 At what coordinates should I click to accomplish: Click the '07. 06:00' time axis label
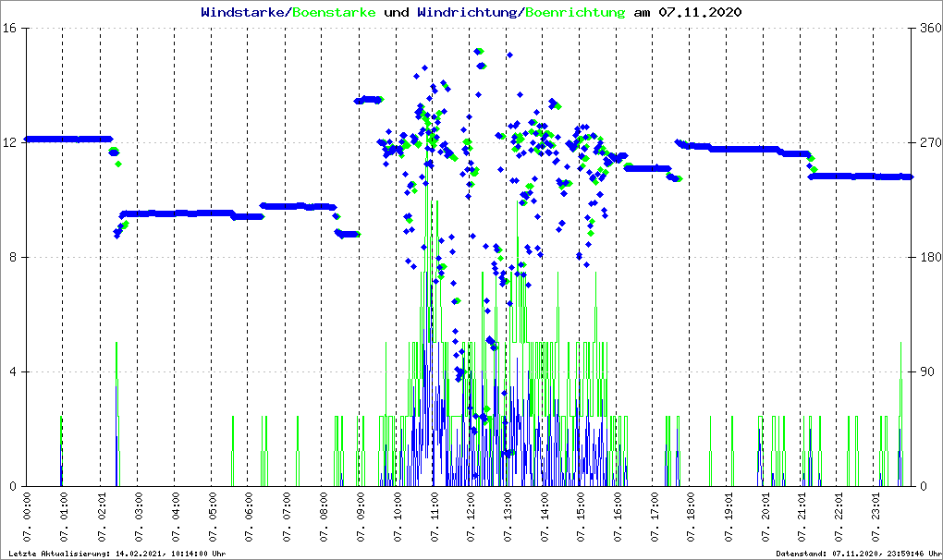pyautogui.click(x=250, y=518)
